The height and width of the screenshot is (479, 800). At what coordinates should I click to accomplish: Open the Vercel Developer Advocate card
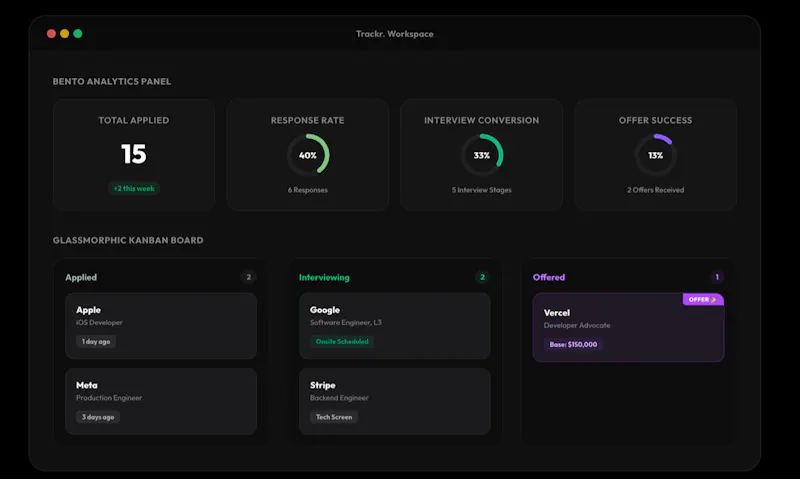(x=628, y=327)
